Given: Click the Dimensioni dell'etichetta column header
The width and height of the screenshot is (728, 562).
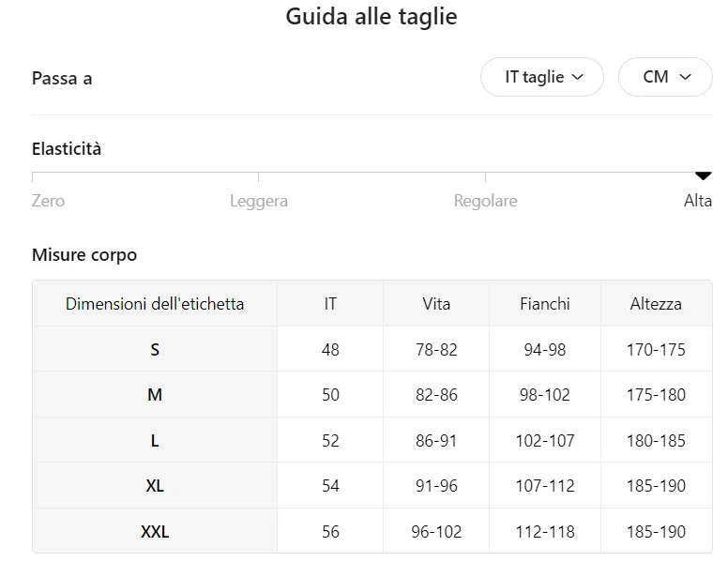Looking at the screenshot, I should point(155,304).
